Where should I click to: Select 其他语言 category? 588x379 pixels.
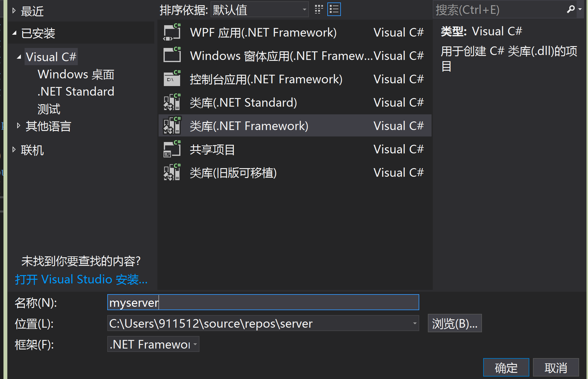pos(48,126)
